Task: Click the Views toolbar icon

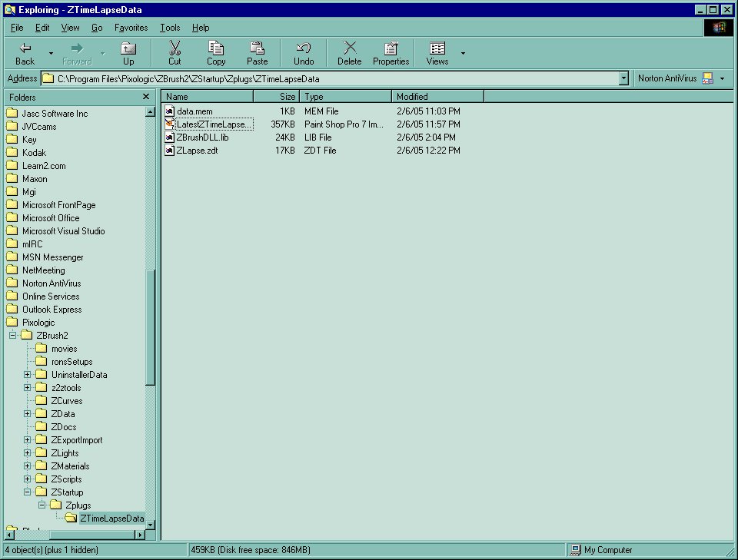Action: (437, 48)
